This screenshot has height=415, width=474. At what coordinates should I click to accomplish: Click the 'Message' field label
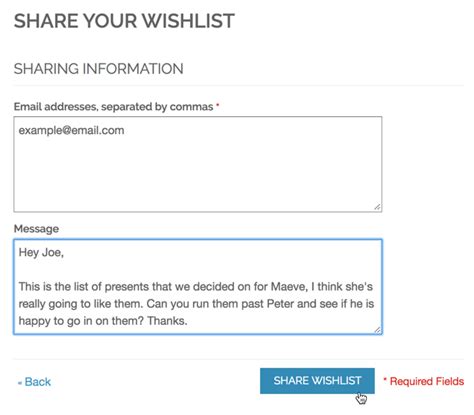pyautogui.click(x=36, y=229)
